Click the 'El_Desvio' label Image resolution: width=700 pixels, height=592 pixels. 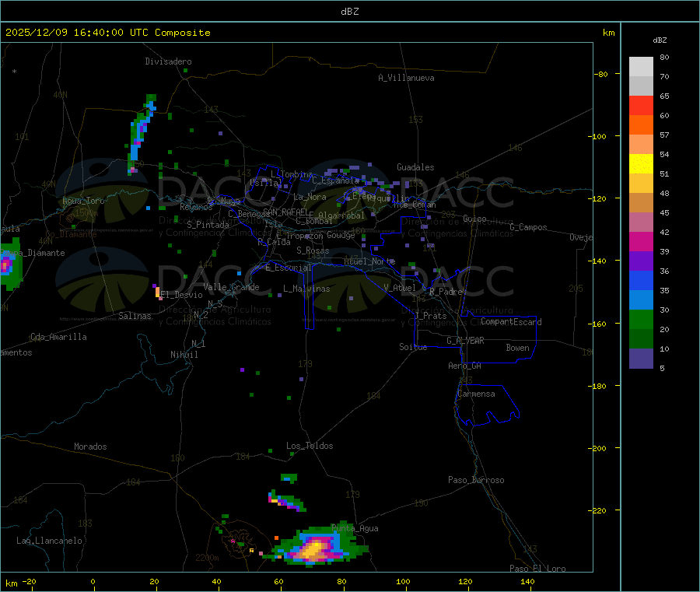coord(182,295)
